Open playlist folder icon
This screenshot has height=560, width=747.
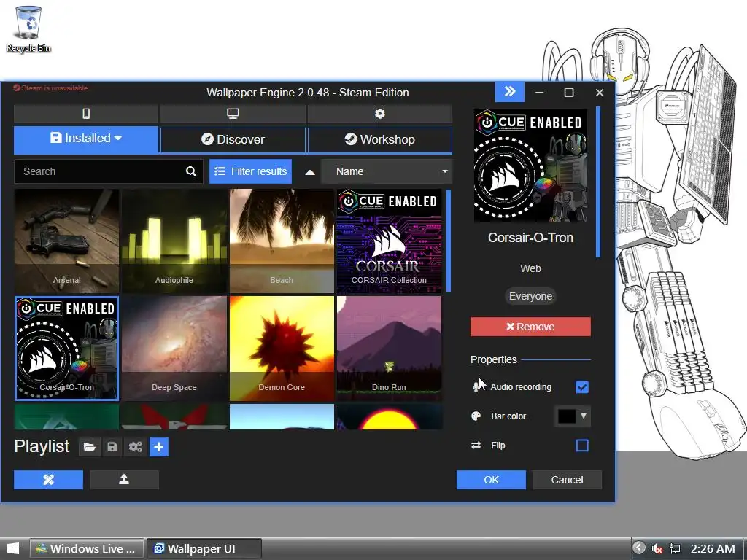click(90, 447)
